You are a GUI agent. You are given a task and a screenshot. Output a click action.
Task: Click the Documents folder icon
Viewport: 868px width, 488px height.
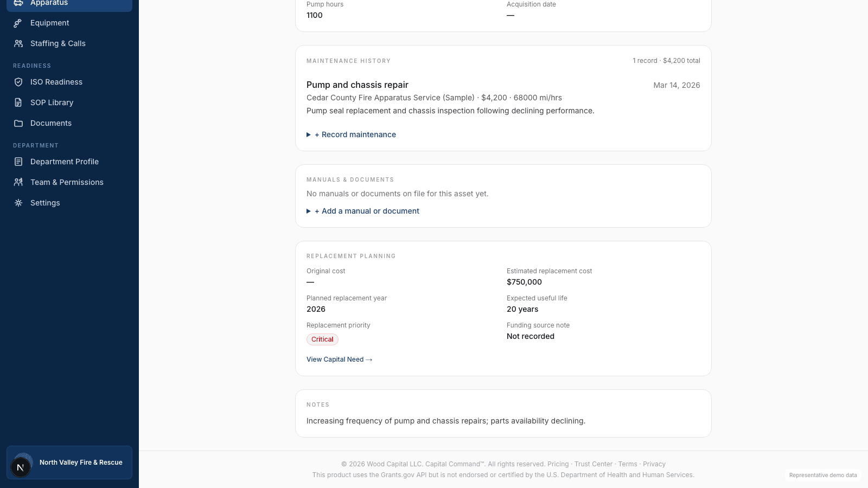pos(18,123)
